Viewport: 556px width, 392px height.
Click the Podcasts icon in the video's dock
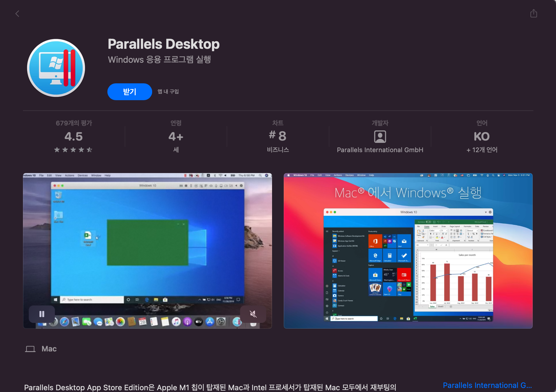[187, 321]
